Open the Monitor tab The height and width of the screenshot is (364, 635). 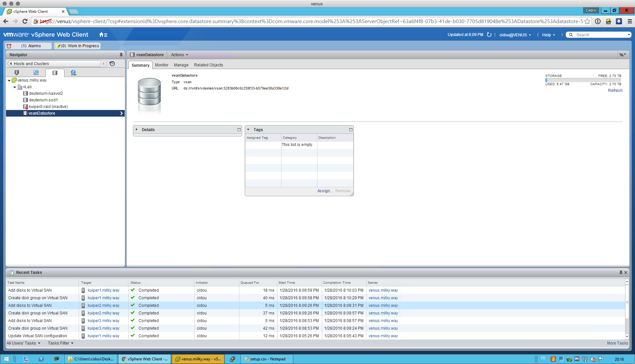[161, 65]
